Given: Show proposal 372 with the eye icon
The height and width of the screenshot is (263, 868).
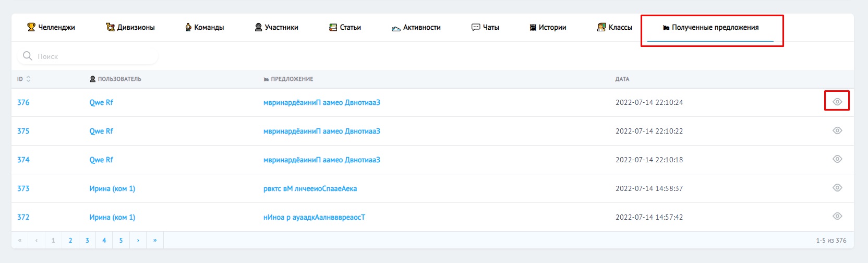Looking at the screenshot, I should coord(837,217).
